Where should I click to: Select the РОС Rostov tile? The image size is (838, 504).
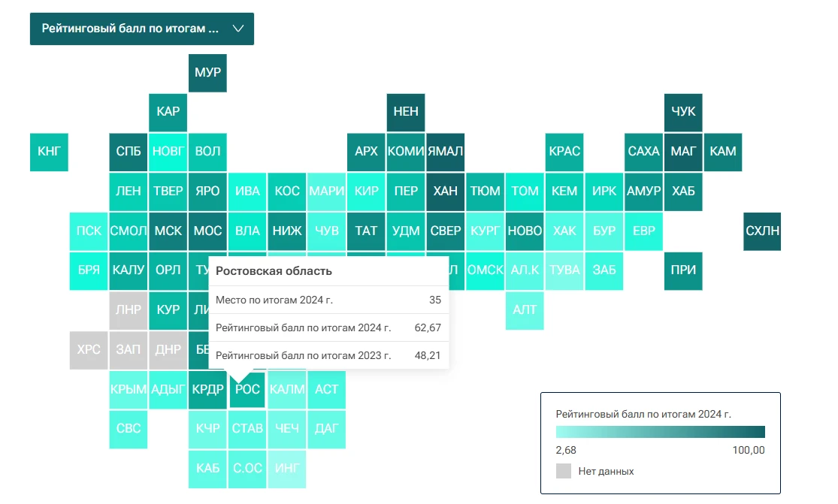(247, 389)
